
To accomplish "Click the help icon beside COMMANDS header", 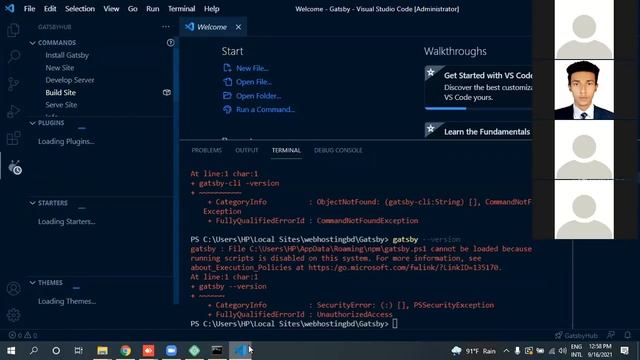I will 171,42.
